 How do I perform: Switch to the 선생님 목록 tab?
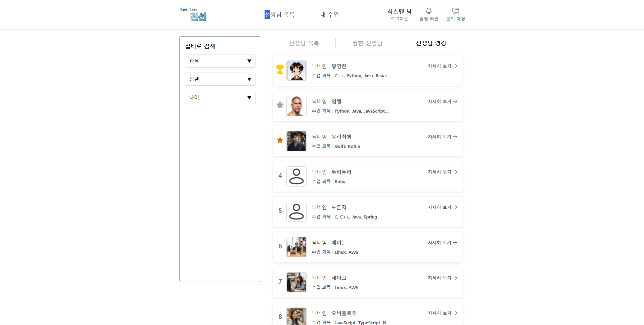304,43
